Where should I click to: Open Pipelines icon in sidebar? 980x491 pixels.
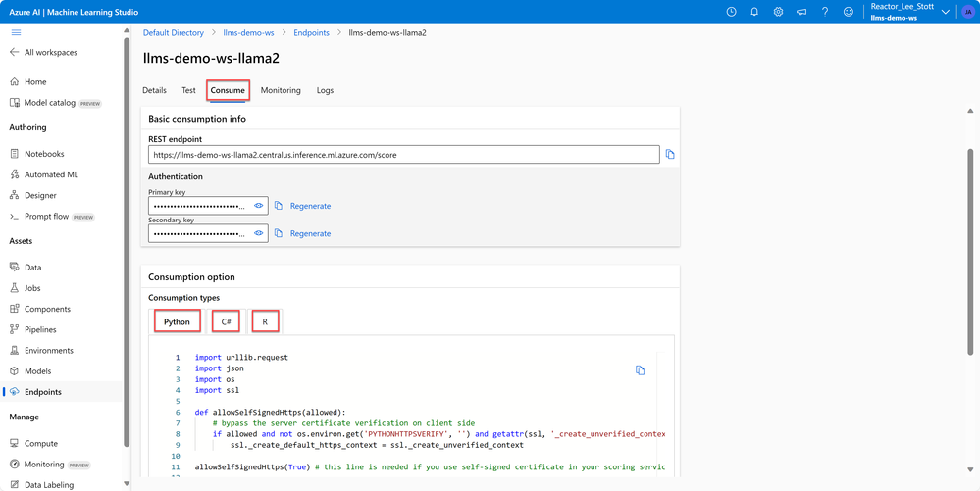click(15, 329)
